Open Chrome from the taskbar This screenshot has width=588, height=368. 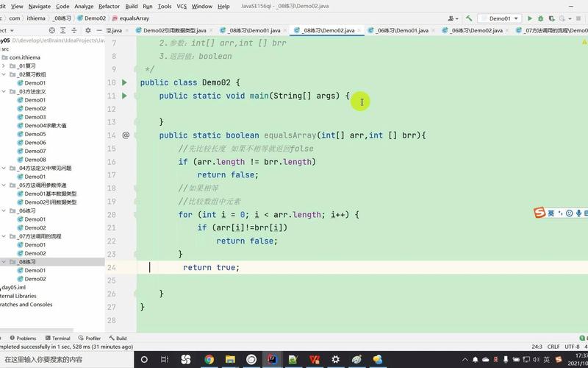point(209,359)
